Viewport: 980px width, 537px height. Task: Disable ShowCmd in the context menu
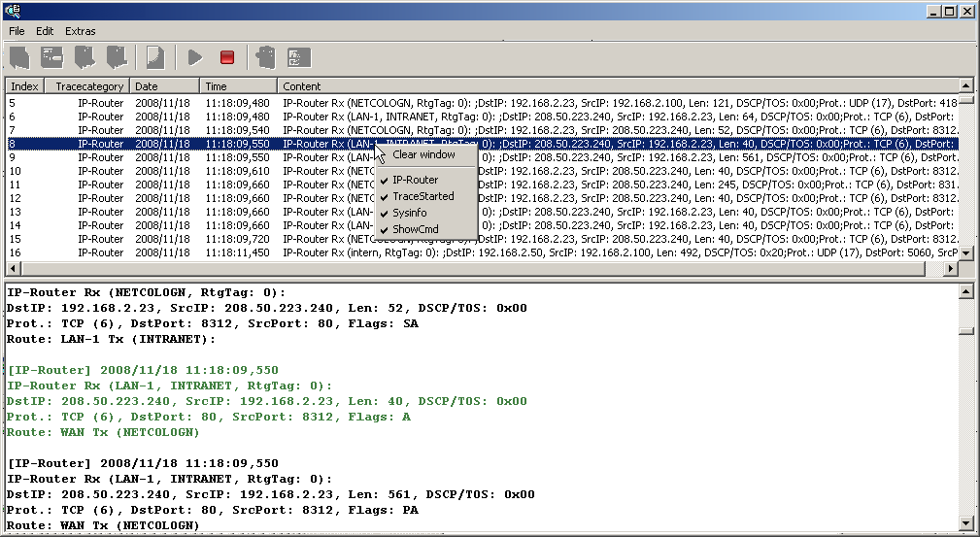[x=415, y=229]
